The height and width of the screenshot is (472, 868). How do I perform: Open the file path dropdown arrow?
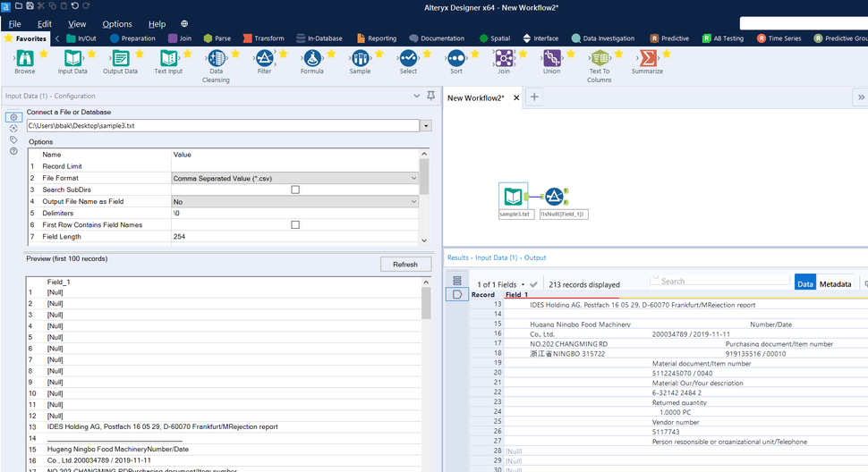[426, 126]
